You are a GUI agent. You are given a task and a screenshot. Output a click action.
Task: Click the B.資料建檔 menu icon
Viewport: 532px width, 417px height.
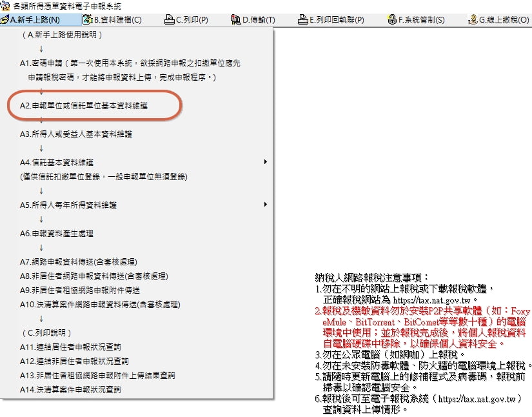tap(87, 20)
